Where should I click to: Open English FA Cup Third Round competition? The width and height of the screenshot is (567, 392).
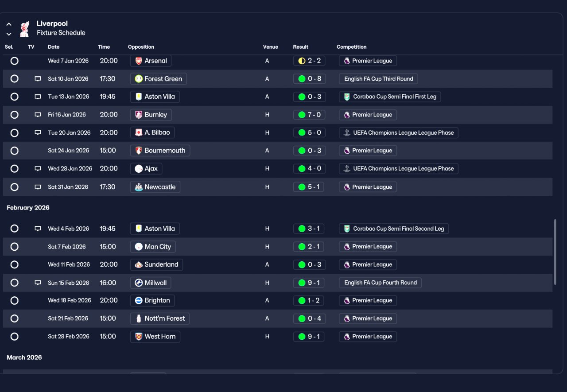(378, 79)
